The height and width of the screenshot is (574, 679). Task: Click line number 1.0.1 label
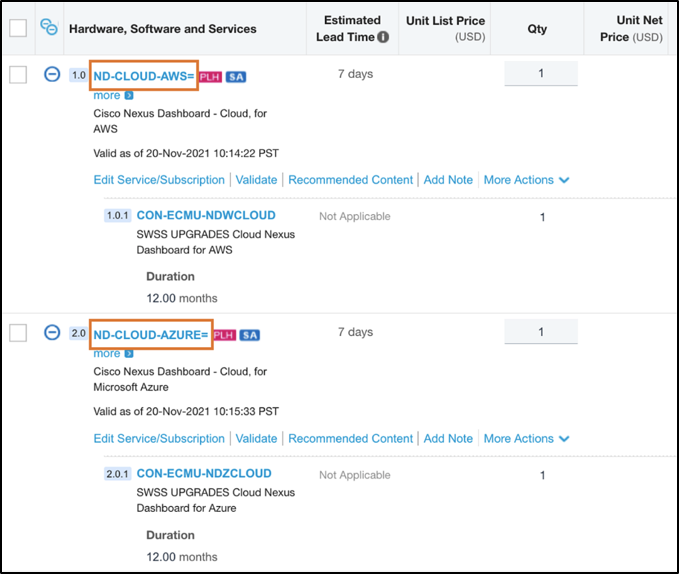coord(117,215)
